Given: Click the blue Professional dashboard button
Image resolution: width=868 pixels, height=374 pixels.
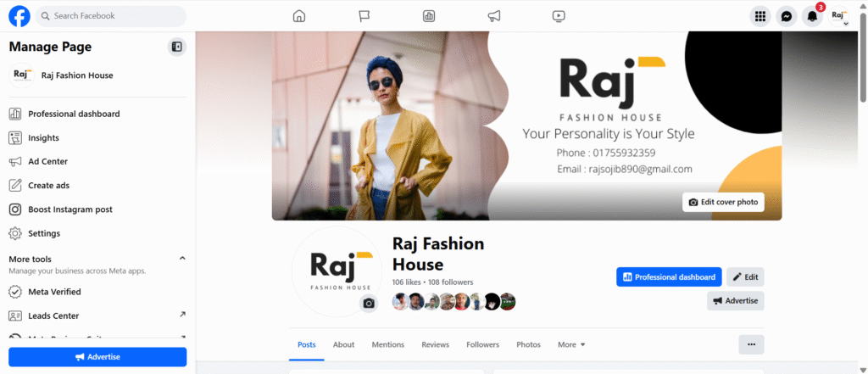Looking at the screenshot, I should pos(669,277).
